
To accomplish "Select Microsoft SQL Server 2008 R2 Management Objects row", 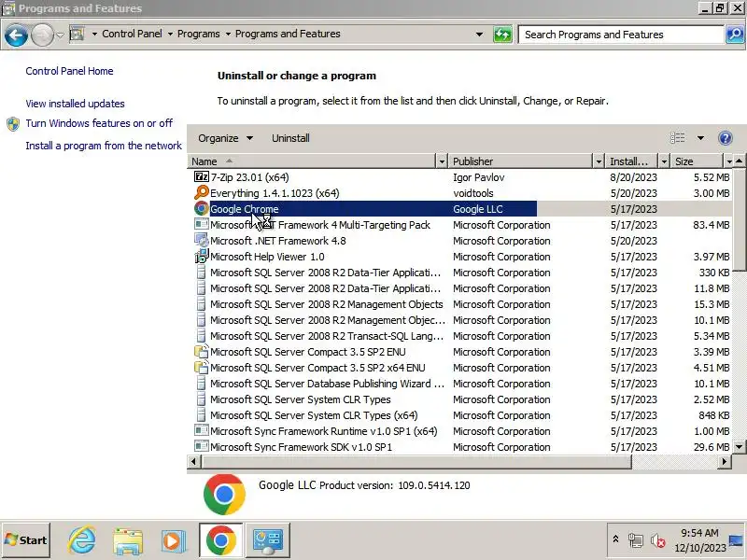I will 460,304.
